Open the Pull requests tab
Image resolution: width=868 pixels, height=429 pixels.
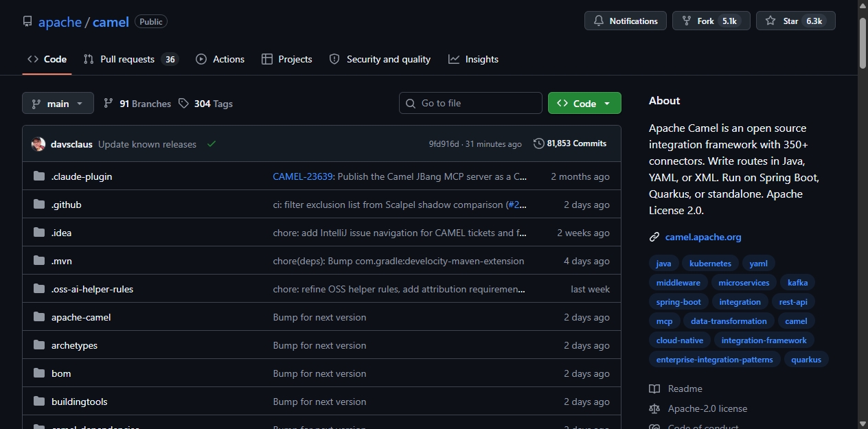click(x=130, y=60)
